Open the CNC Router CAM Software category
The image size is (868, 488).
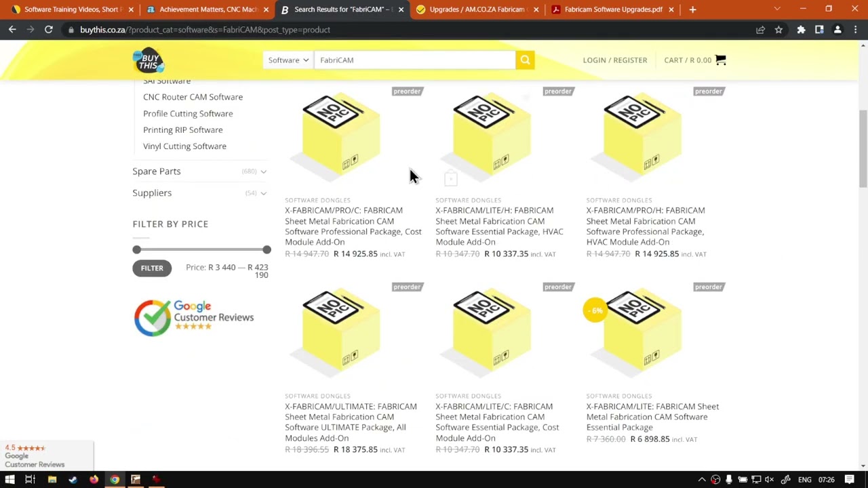coord(193,97)
